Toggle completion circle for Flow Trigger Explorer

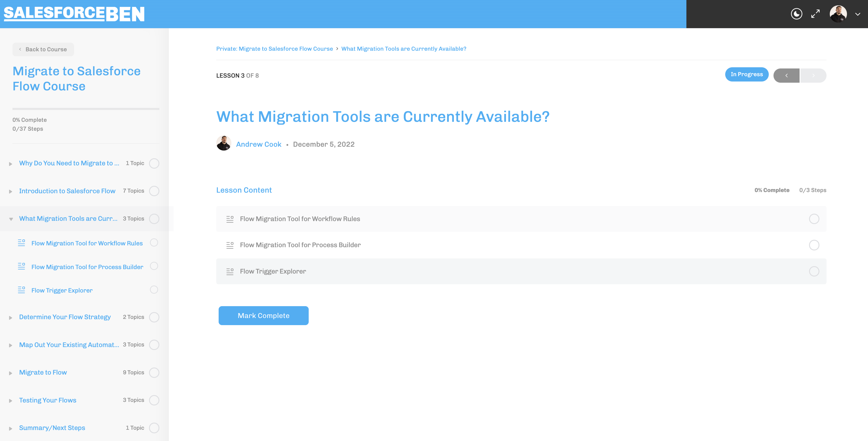(x=814, y=271)
